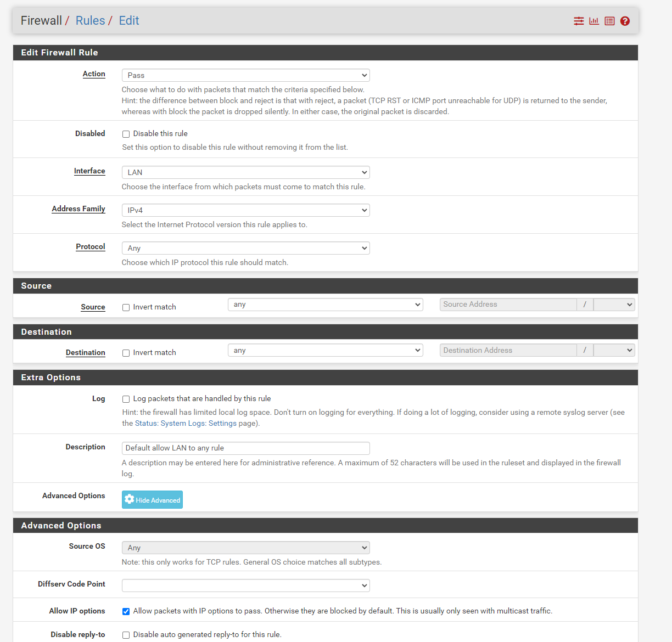Toggle Source Invert match checkbox

[x=126, y=307]
